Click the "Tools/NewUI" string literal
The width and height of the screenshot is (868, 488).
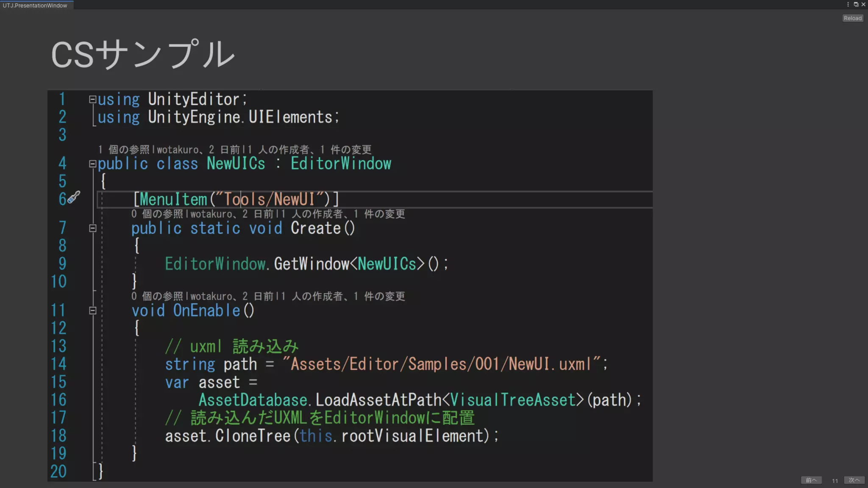point(270,199)
